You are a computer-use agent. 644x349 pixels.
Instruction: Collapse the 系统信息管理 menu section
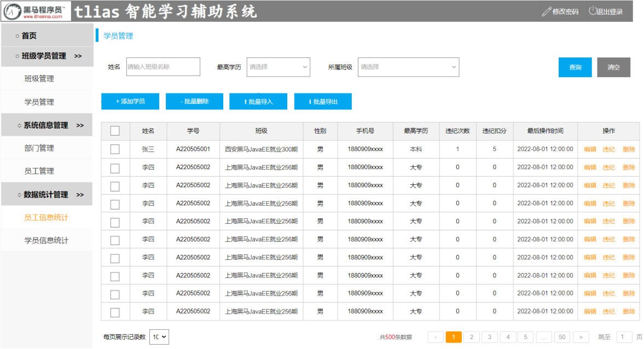point(47,125)
